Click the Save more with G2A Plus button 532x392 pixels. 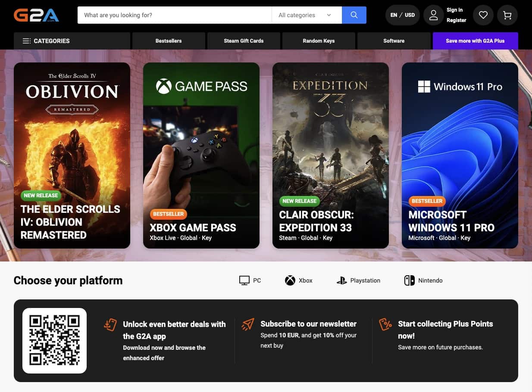tap(475, 40)
